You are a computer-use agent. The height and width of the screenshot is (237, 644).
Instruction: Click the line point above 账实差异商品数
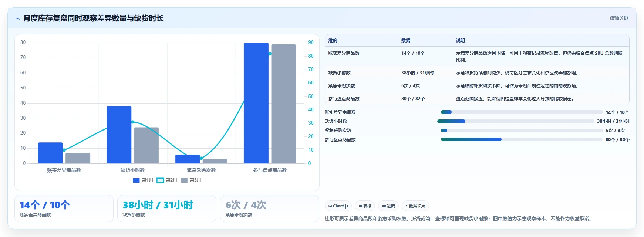pos(64,150)
